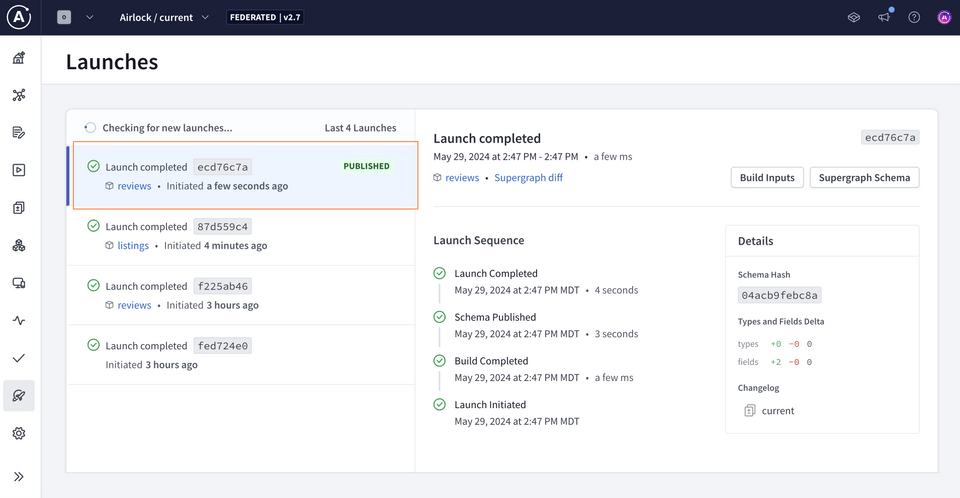Open the Clients devices sidebar icon
The image size is (960, 498).
point(19,283)
